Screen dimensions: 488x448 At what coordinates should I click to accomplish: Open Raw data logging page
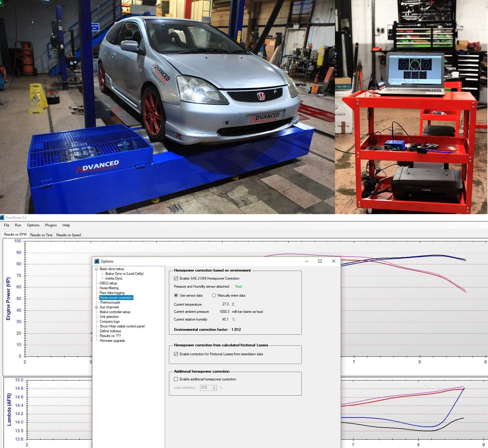pyautogui.click(x=112, y=293)
